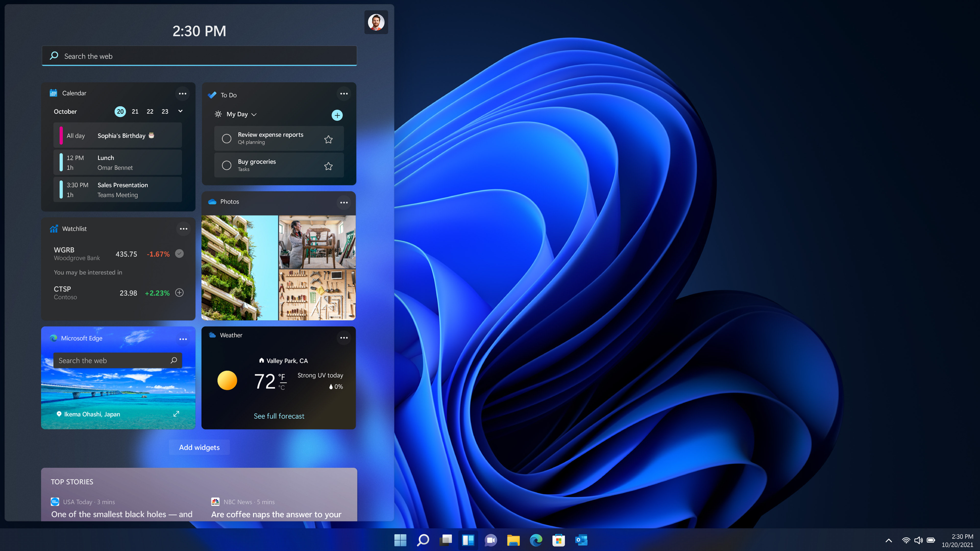Toggle favorite star for Buy groceries
This screenshot has height=551, width=980.
pyautogui.click(x=329, y=166)
